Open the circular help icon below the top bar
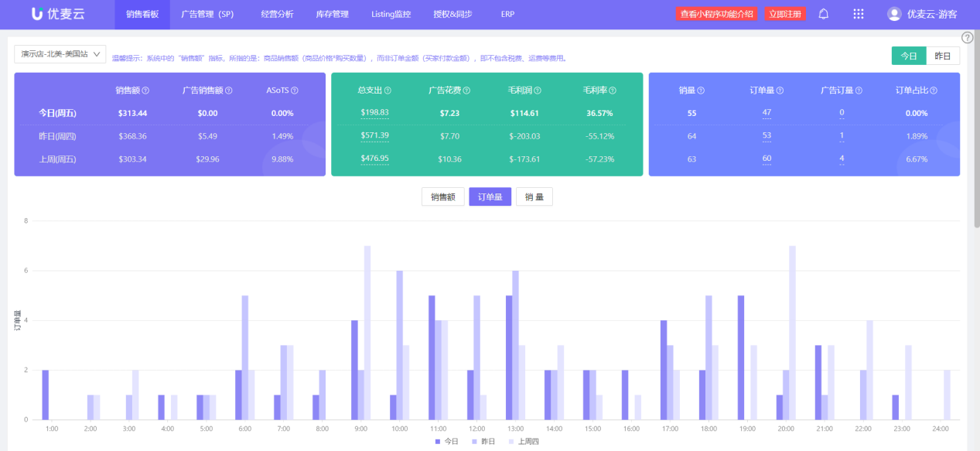This screenshot has height=451, width=980. 966,36
